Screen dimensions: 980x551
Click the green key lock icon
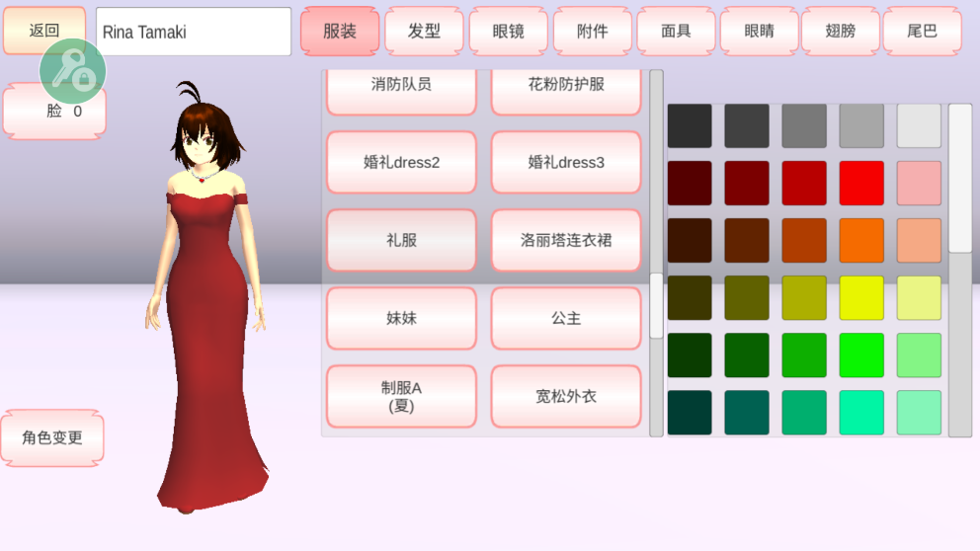[x=72, y=71]
